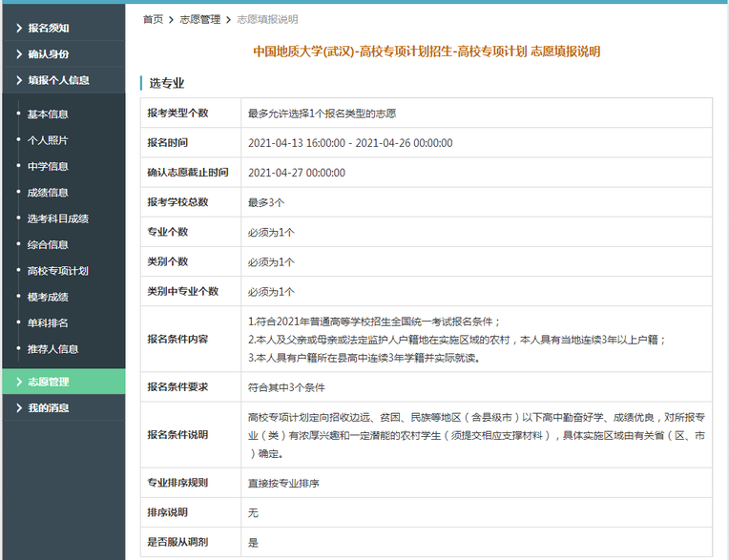Viewport: 729px width, 560px height.
Task: Click 是否服从调剂 row label
Action: click(177, 542)
